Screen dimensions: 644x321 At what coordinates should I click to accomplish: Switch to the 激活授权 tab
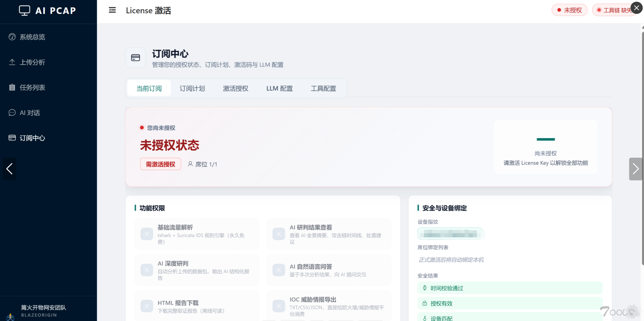(235, 88)
